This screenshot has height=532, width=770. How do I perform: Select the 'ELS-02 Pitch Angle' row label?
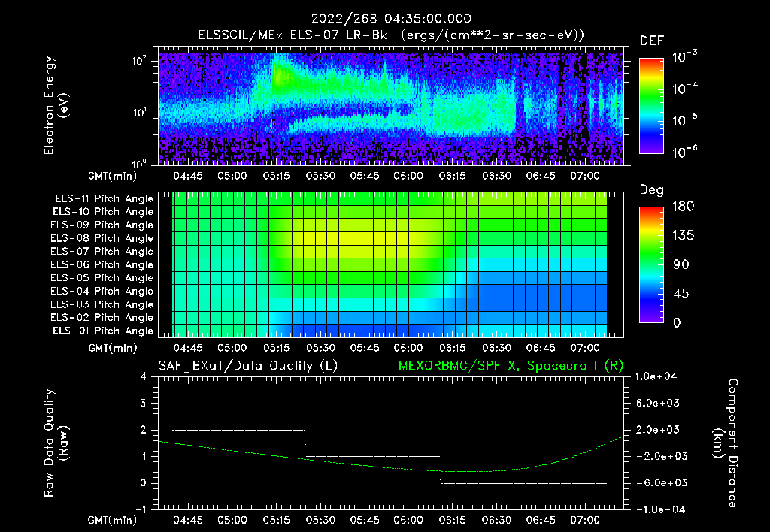pyautogui.click(x=102, y=318)
